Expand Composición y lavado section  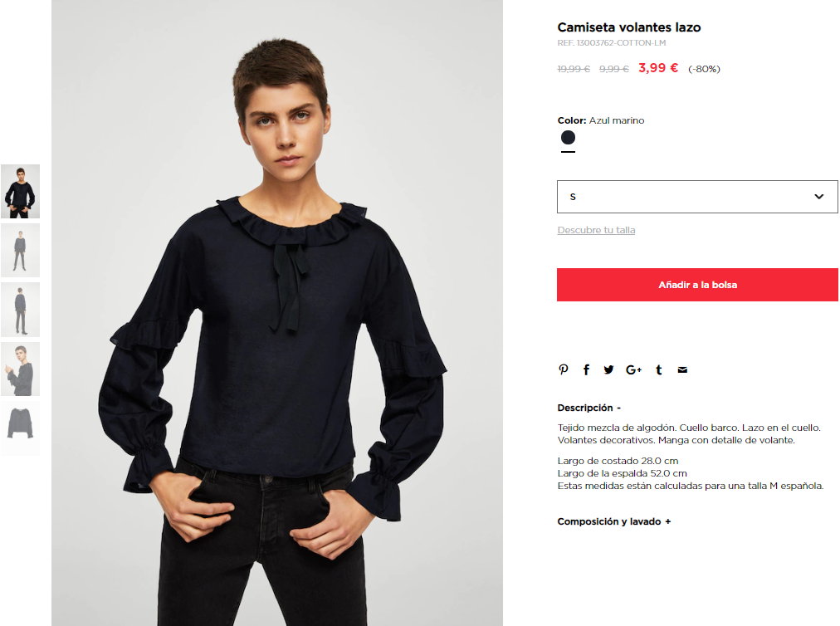614,521
